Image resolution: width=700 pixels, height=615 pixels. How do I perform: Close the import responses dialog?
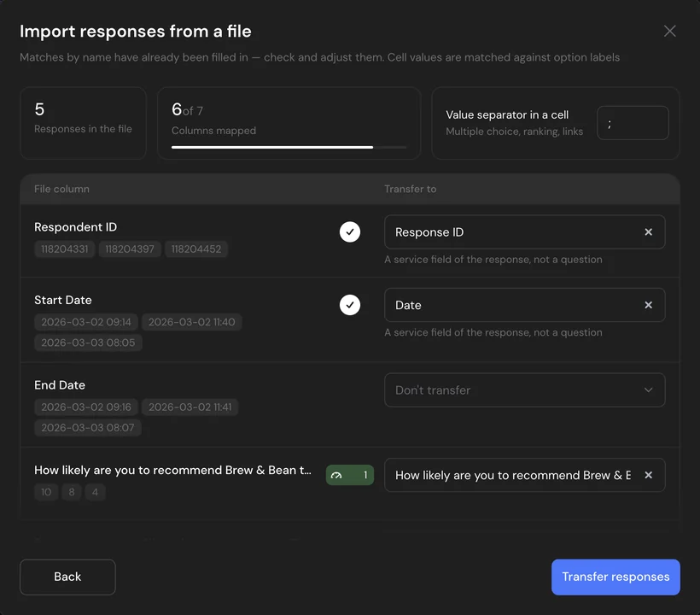(x=669, y=31)
